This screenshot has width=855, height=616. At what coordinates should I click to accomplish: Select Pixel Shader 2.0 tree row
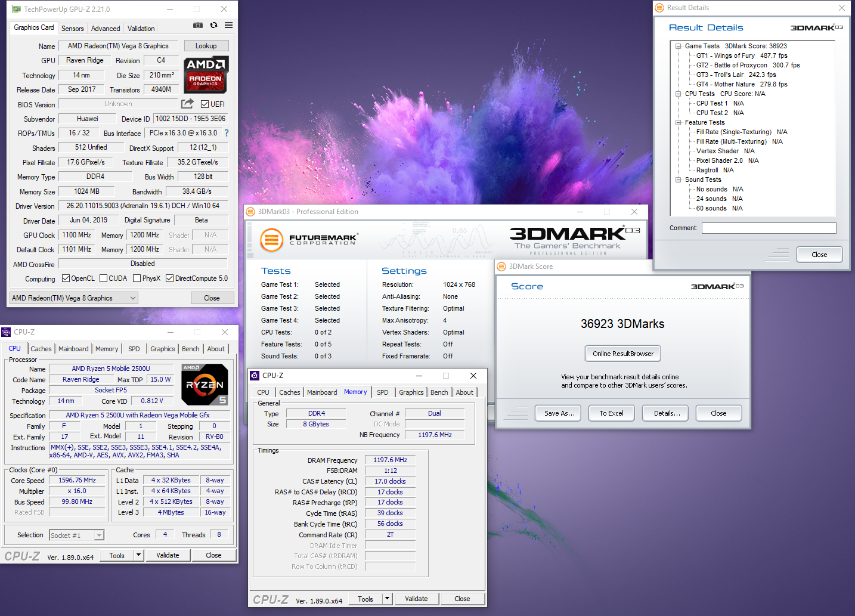727,160
